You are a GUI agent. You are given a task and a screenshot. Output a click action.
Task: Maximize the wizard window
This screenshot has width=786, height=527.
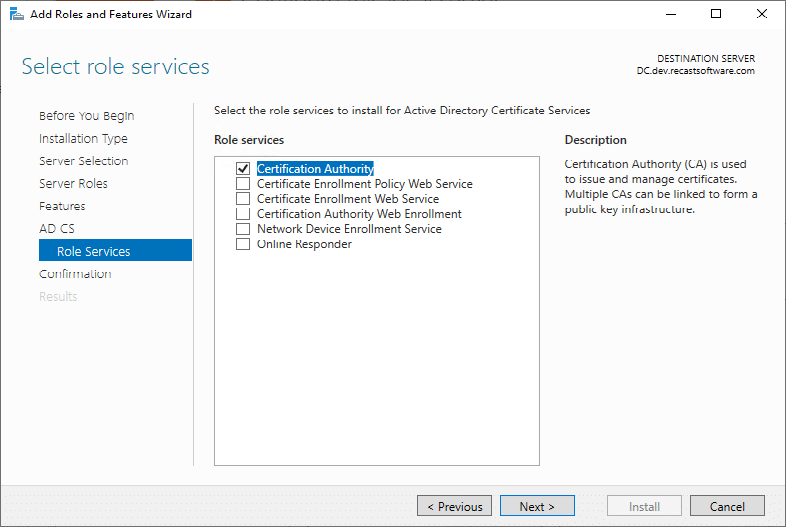(716, 15)
